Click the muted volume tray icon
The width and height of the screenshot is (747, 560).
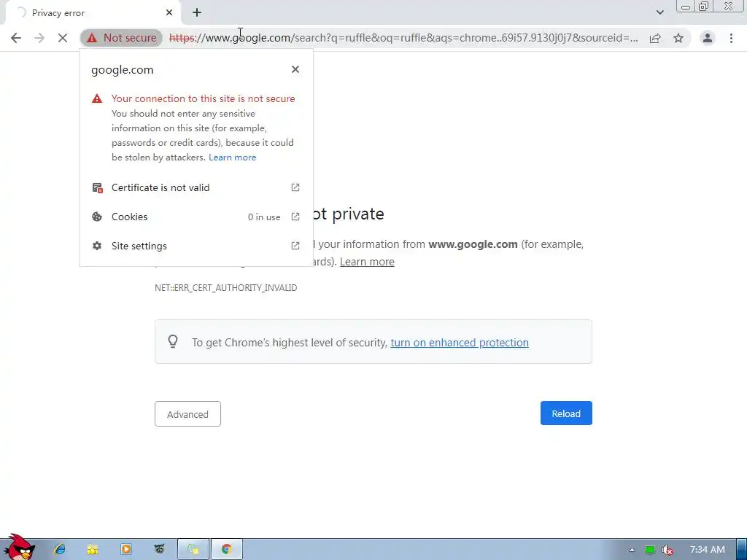coord(667,550)
